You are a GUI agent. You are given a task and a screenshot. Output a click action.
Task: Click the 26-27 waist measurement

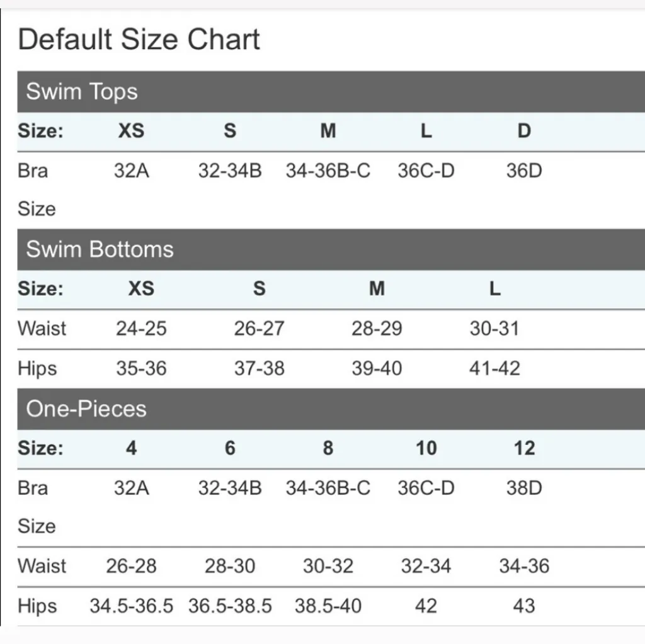point(259,329)
